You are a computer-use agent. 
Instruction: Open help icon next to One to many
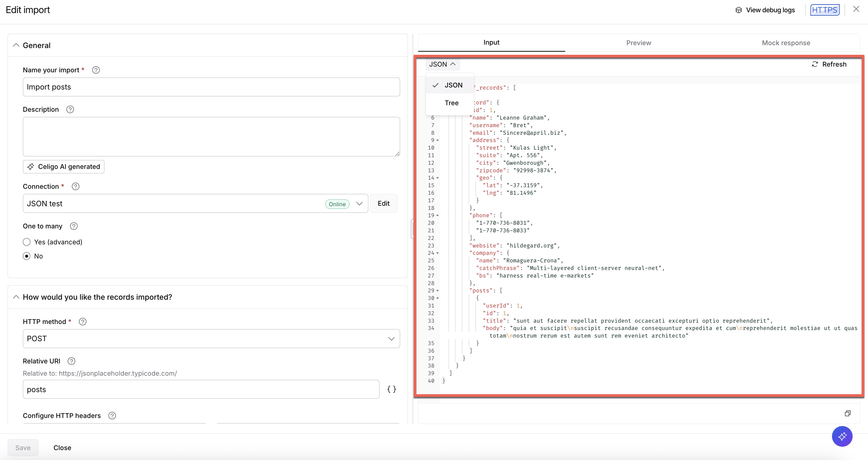pyautogui.click(x=74, y=226)
